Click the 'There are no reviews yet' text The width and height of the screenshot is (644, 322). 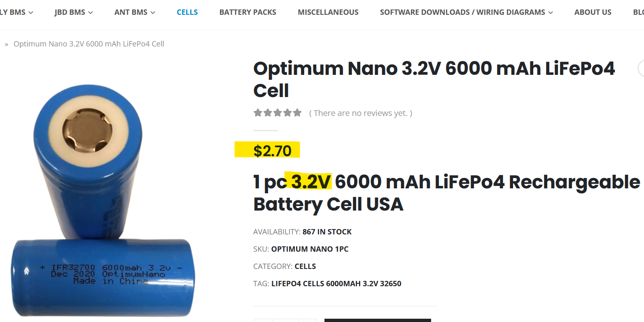[x=361, y=113]
